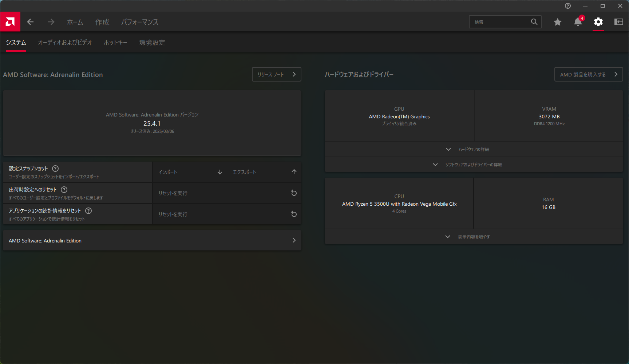Go back with the left arrow icon

coord(30,22)
